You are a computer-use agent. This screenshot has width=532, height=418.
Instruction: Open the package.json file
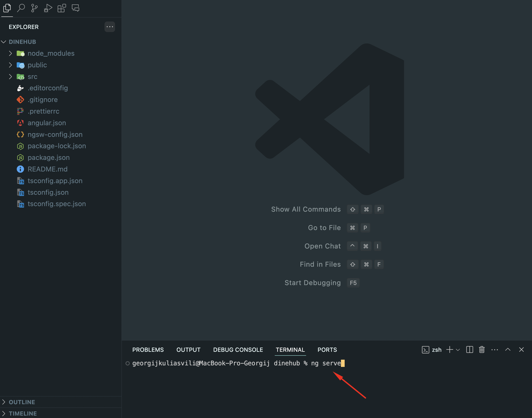click(61, 158)
